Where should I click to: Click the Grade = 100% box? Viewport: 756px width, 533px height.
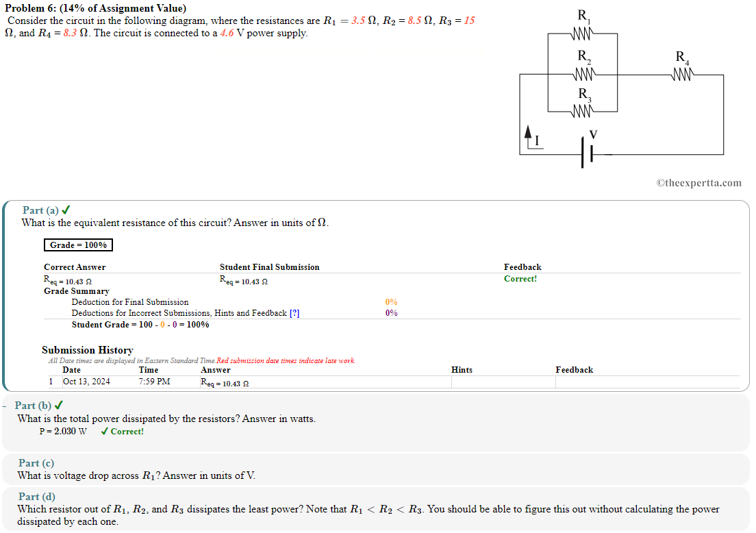(x=78, y=245)
